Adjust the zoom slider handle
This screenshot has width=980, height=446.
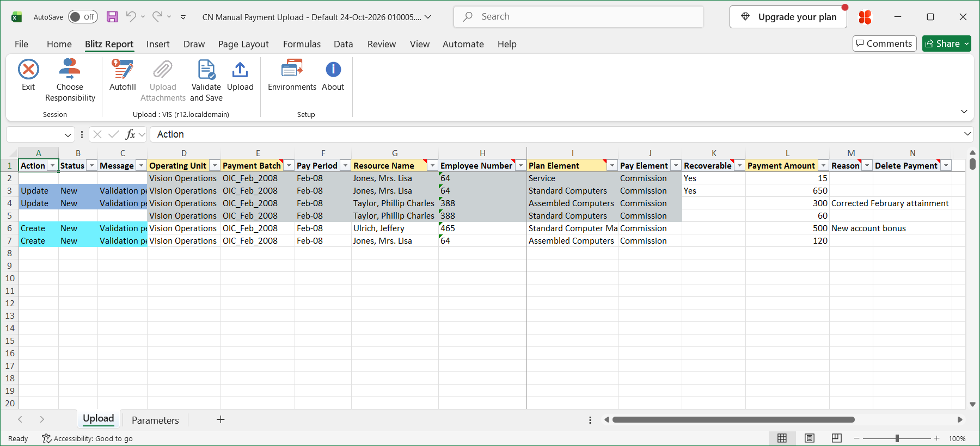(897, 438)
